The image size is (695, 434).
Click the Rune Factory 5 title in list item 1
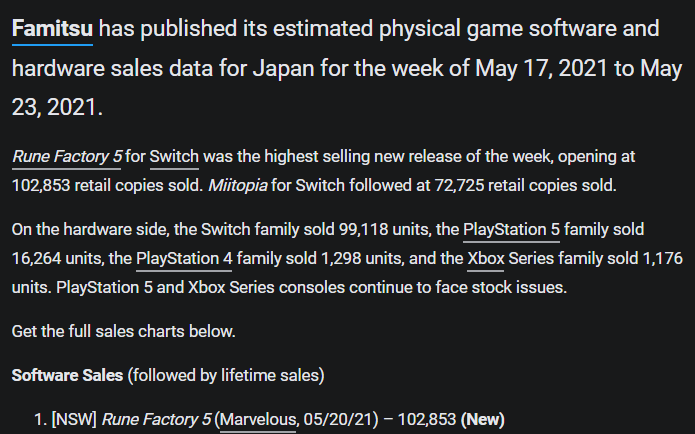click(x=156, y=419)
